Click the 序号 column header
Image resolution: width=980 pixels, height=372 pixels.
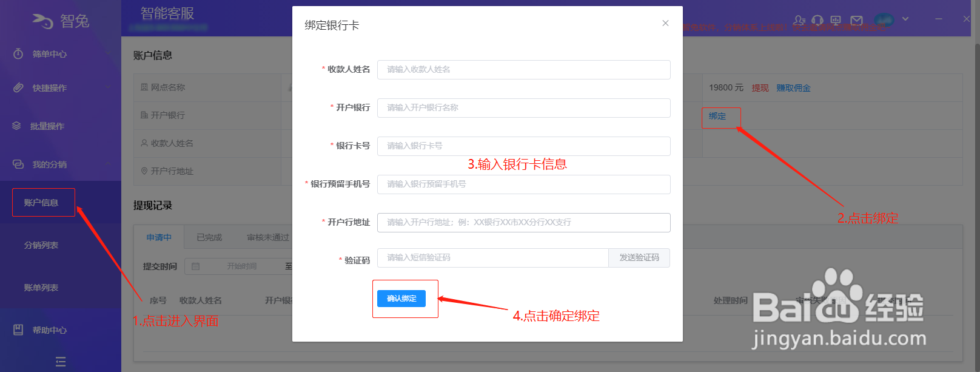[x=158, y=300]
